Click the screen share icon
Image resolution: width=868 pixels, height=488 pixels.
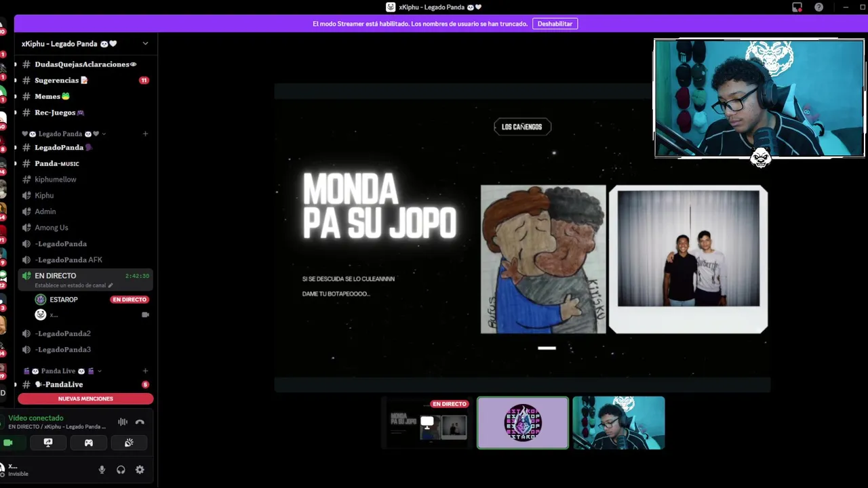(48, 443)
